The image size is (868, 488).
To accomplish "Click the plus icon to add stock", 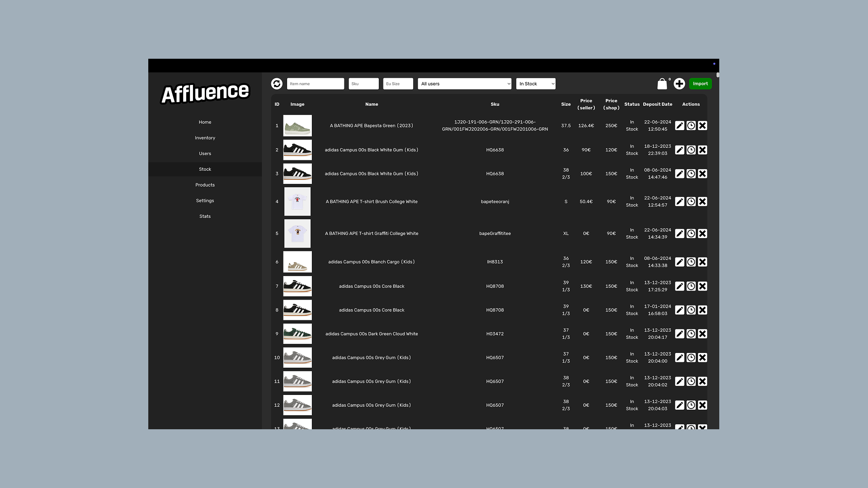I will [x=679, y=84].
